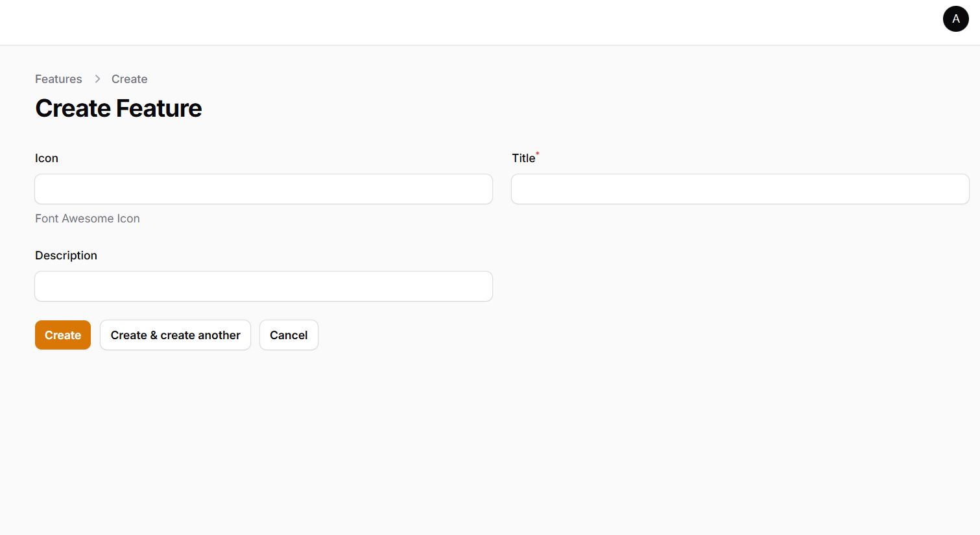Click the Create Feature page heading
The width and height of the screenshot is (980, 535).
point(119,108)
